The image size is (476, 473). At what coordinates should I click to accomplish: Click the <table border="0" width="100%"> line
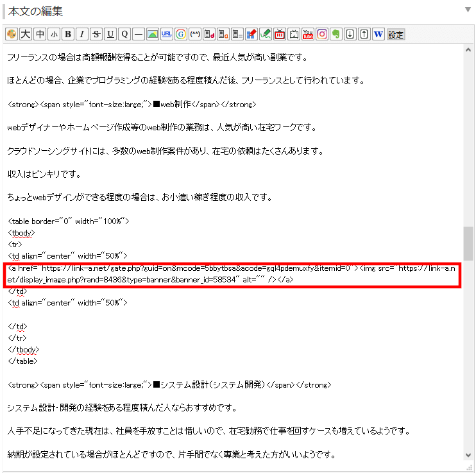coord(69,221)
